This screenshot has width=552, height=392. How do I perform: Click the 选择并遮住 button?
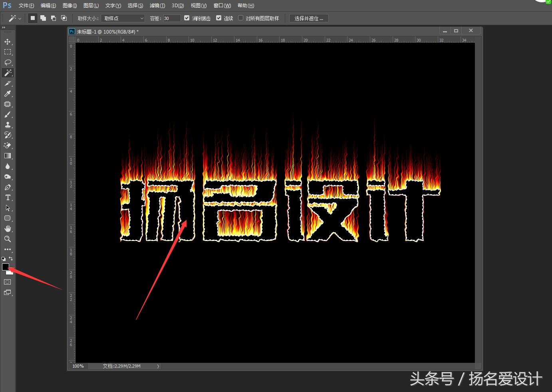point(309,18)
